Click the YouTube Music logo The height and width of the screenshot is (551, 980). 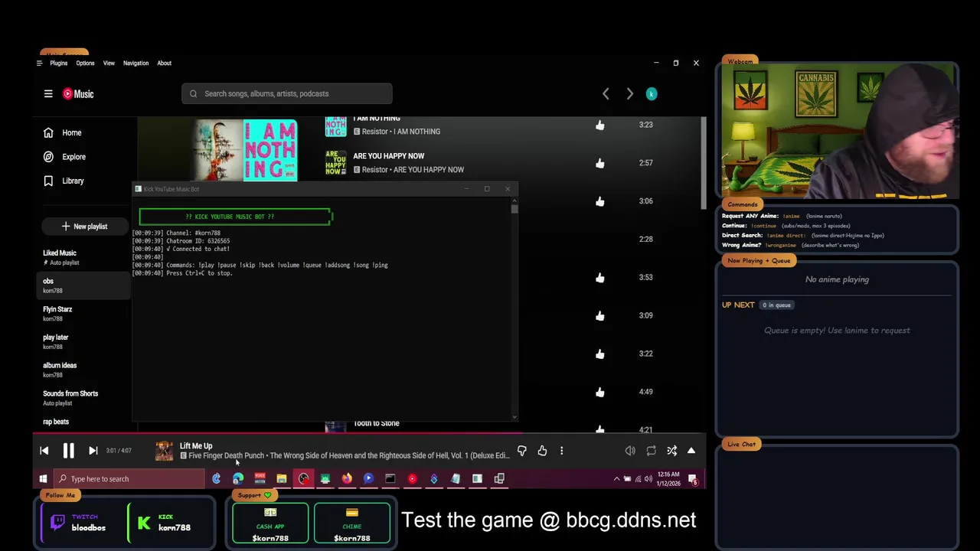click(x=78, y=93)
